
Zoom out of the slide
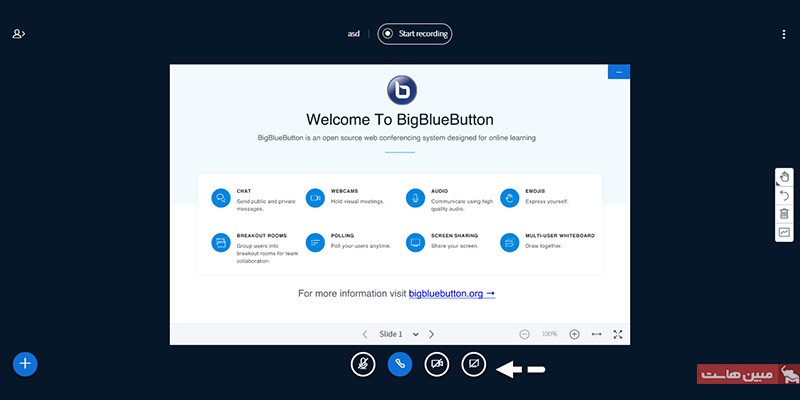[524, 334]
